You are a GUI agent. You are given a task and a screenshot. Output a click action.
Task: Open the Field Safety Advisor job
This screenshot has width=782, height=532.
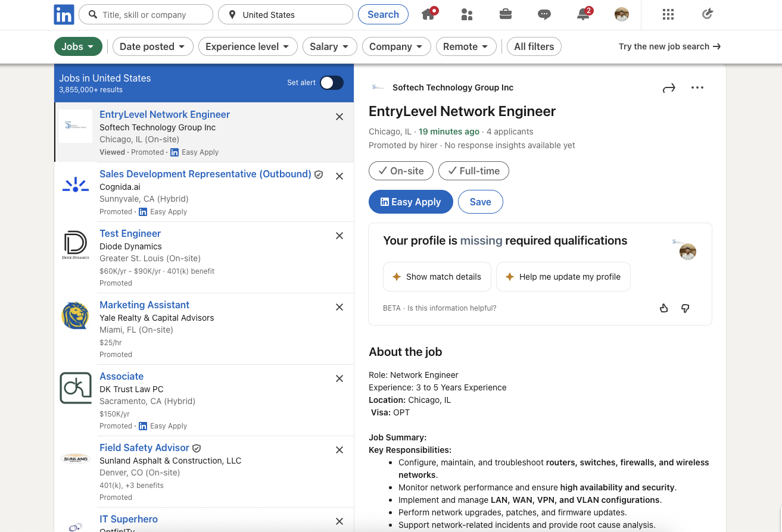point(144,447)
